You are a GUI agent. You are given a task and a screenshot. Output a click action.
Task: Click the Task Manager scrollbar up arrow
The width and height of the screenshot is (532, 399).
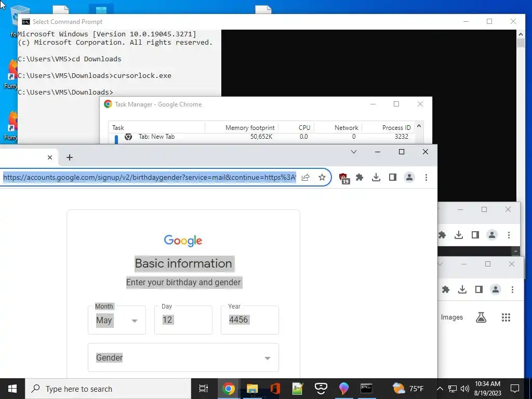click(x=419, y=126)
